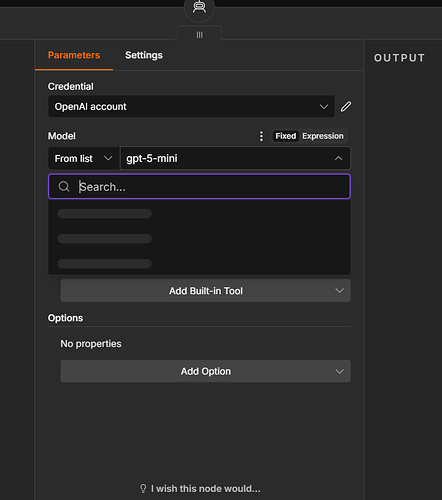Screen dimensions: 442x500
Task: Collapse the gpt-5-mini model dropdown
Action: point(235,158)
